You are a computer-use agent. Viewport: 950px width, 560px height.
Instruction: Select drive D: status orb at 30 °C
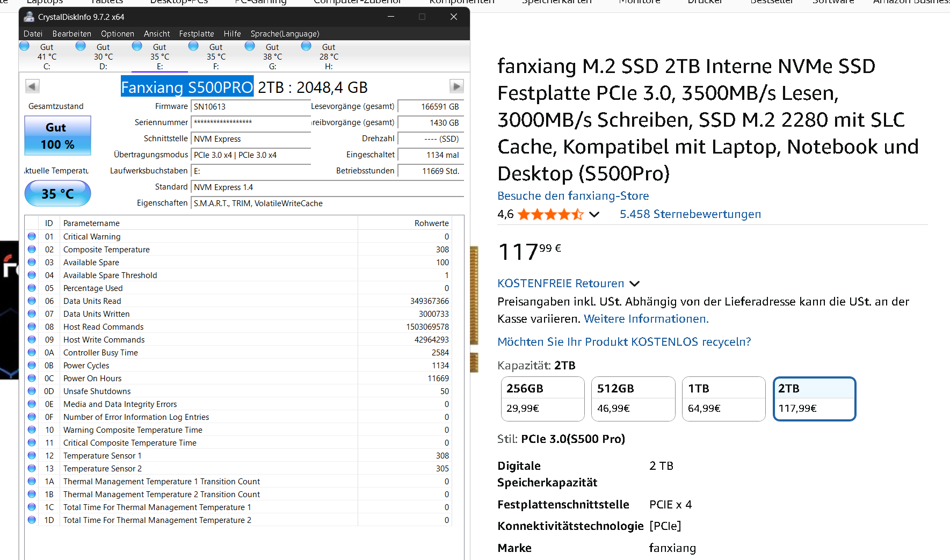pos(81,46)
